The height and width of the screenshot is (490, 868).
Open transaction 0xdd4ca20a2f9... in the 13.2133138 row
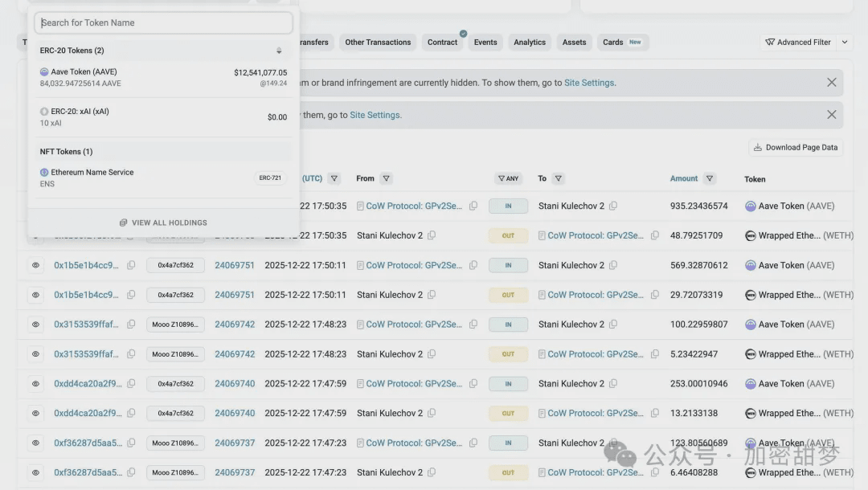point(88,413)
